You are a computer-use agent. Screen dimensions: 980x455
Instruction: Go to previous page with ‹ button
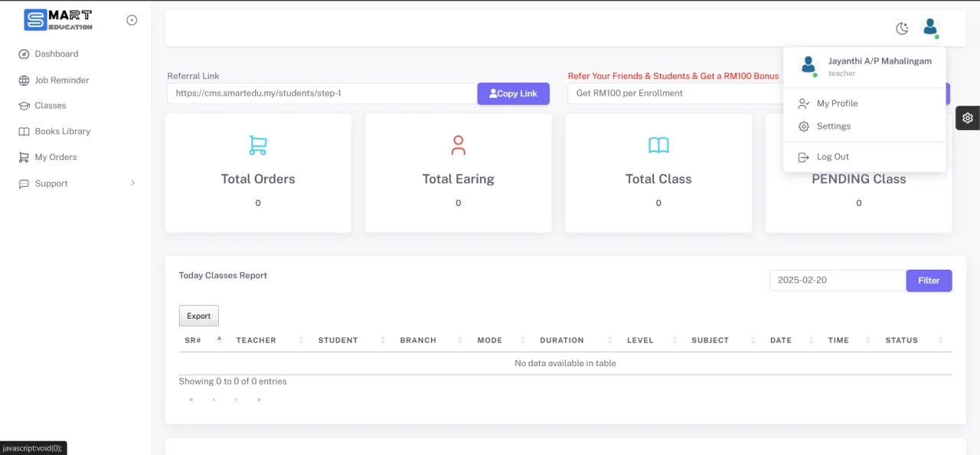point(214,400)
